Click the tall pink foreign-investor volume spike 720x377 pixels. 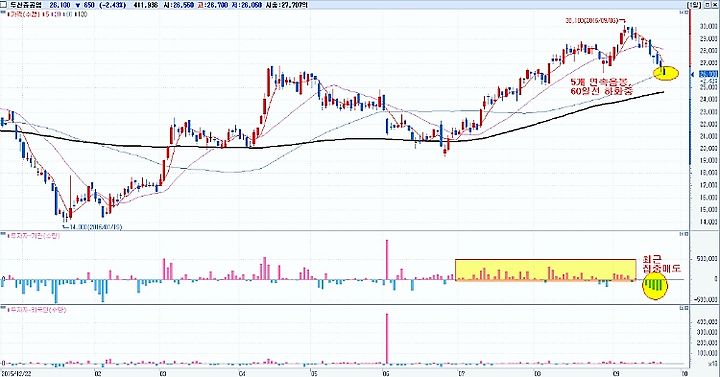pos(387,338)
